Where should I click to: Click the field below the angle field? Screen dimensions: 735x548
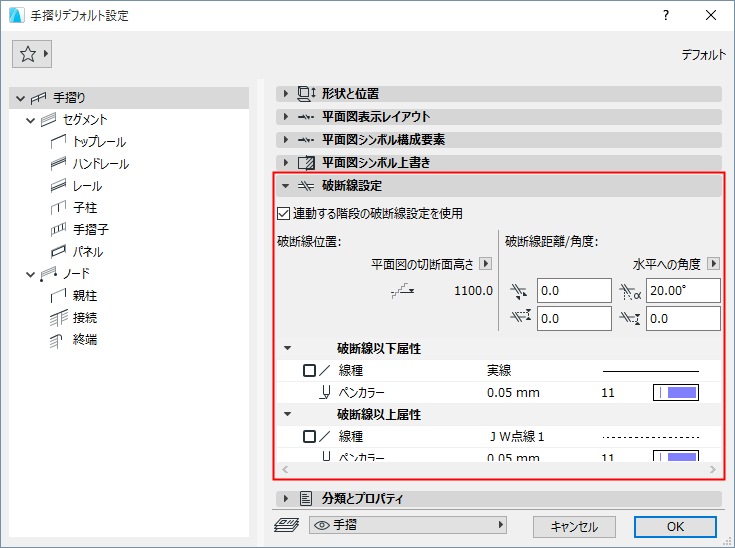click(683, 319)
